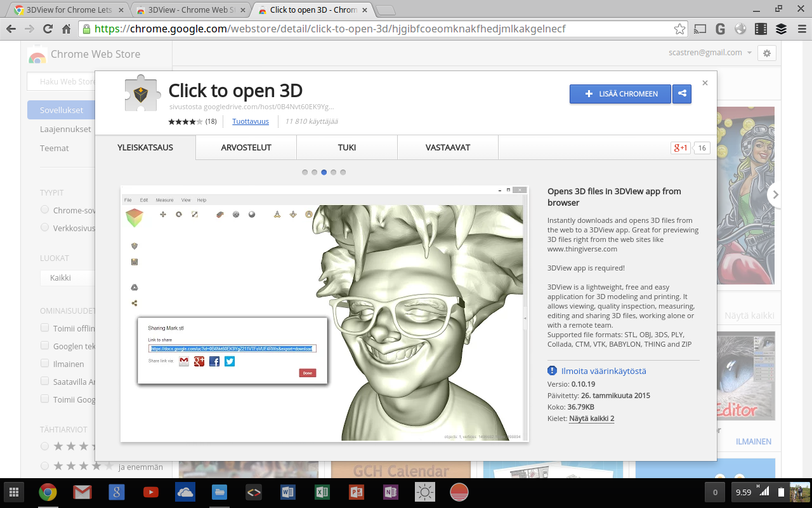Open the Files app in the shelf
This screenshot has height=508, width=812.
click(219, 492)
